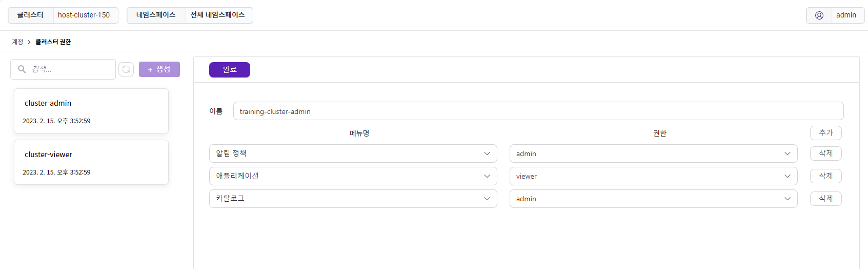The image size is (868, 269).
Task: Click the 클러스터 권한 breadcrumb
Action: [53, 42]
